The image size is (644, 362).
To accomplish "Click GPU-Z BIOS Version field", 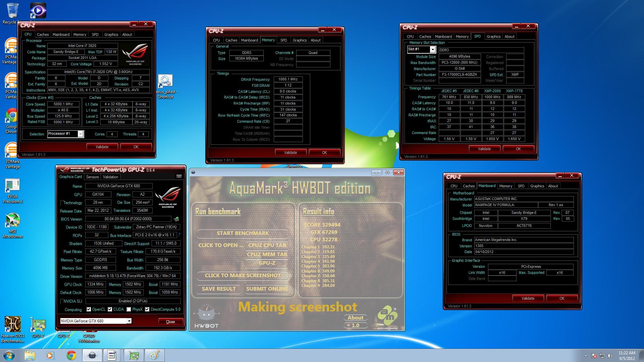I will coord(128,219).
